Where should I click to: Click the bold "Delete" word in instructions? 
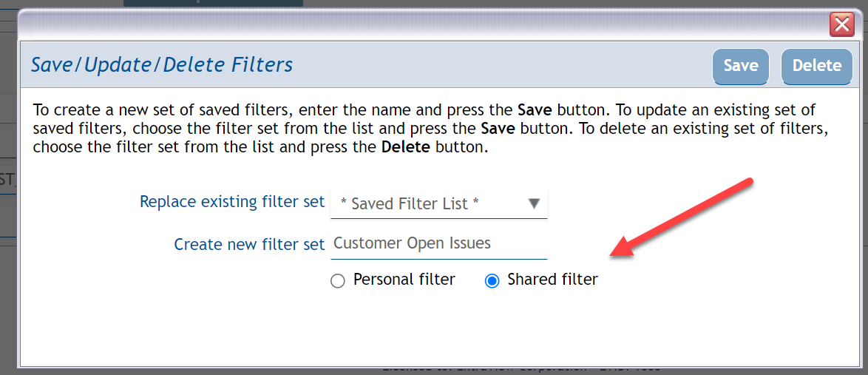click(407, 146)
